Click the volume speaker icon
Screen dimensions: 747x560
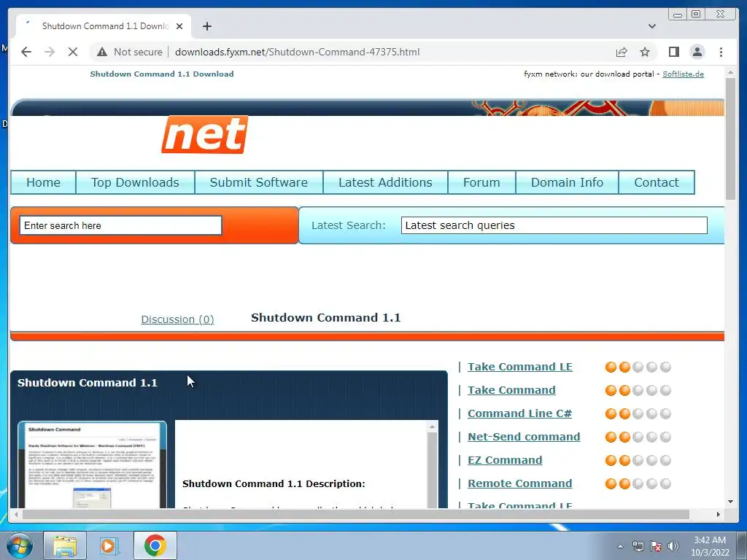click(673, 546)
